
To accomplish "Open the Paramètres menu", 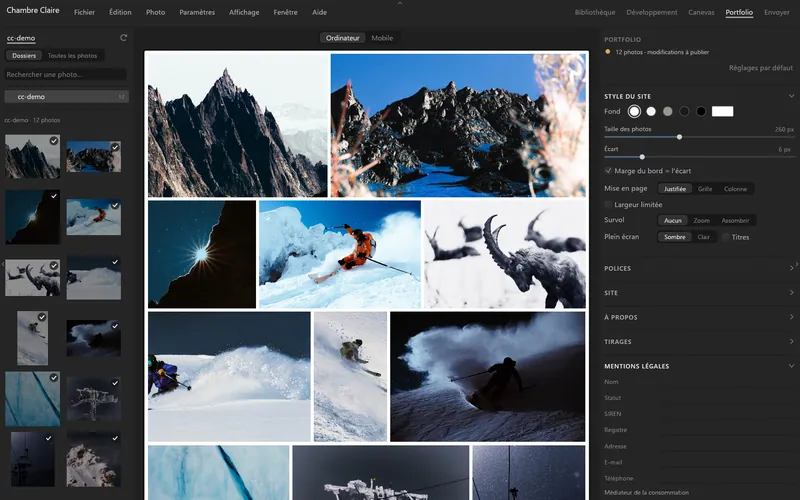I will tap(197, 12).
